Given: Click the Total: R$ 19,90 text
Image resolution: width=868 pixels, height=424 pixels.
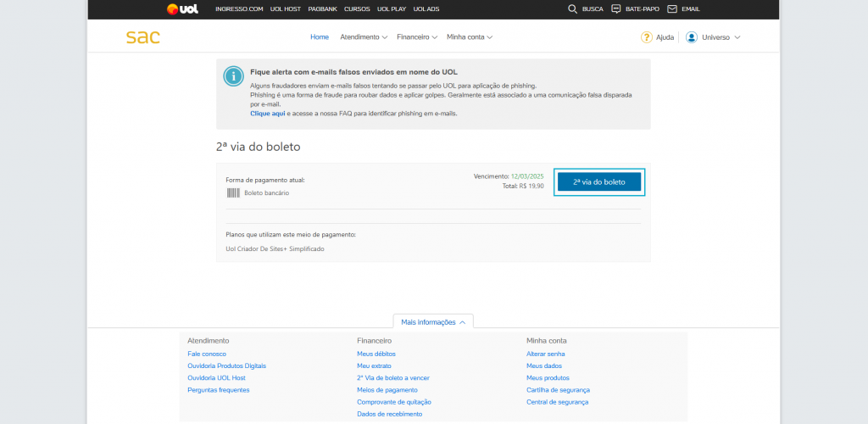Looking at the screenshot, I should [522, 186].
